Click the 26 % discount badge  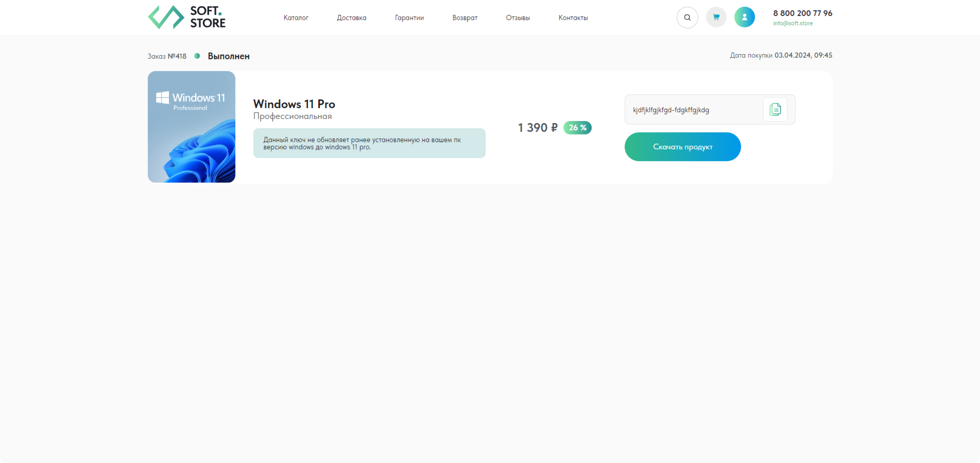577,128
